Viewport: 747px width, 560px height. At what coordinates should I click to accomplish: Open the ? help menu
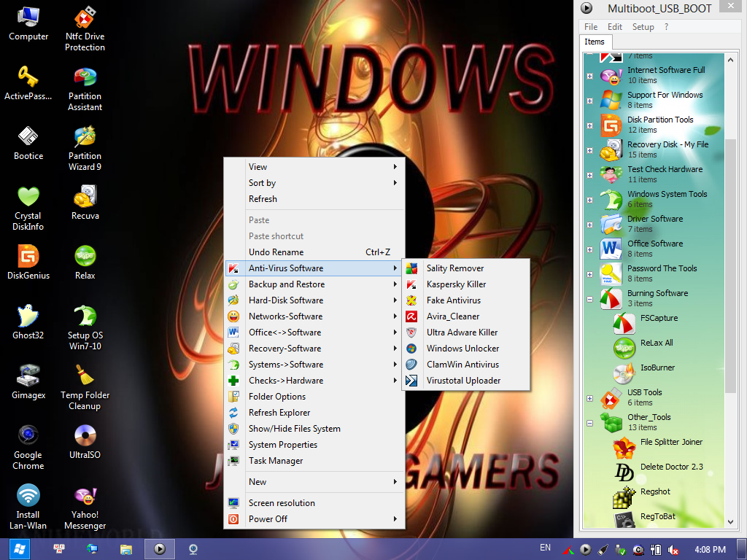[x=666, y=27]
